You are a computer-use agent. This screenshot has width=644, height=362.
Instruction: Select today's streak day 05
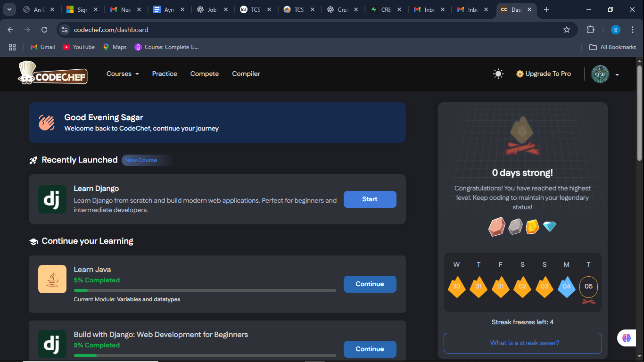pyautogui.click(x=588, y=287)
